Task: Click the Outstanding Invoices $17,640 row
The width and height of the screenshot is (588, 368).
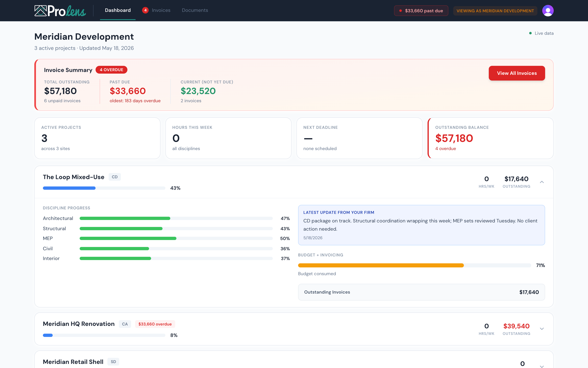Action: point(421,292)
